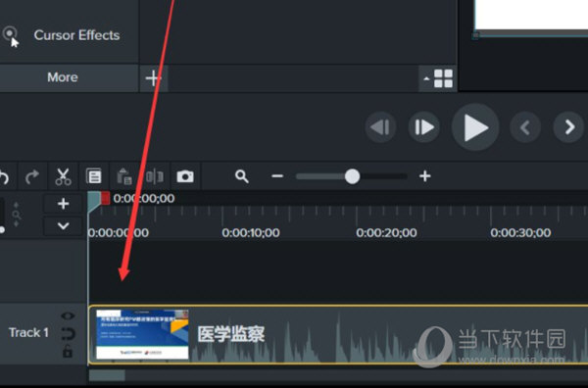
Task: Paste the clipboard onto the timeline
Action: (124, 176)
